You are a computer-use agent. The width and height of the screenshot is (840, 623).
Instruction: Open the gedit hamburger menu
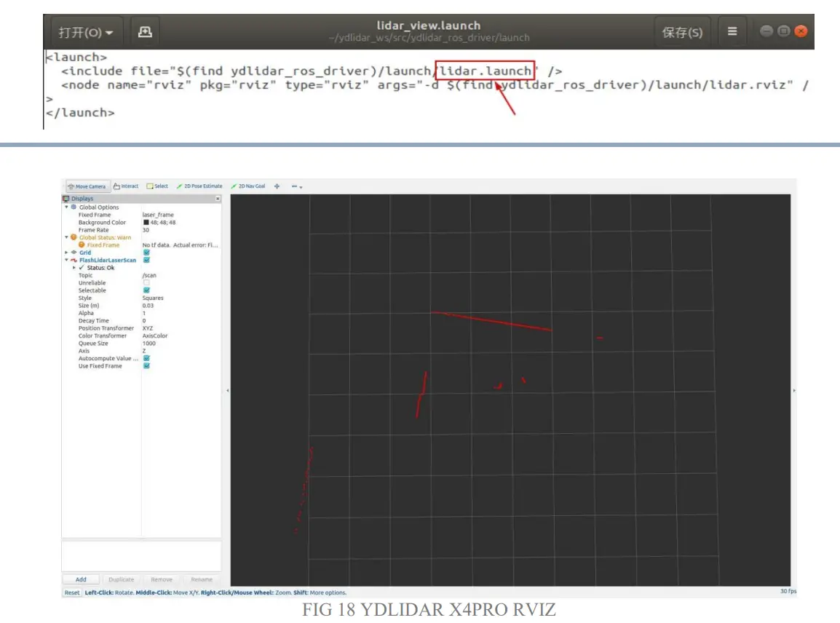point(732,31)
